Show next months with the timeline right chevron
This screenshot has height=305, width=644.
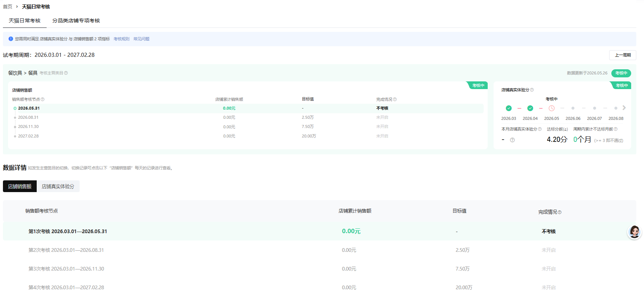pyautogui.click(x=624, y=108)
